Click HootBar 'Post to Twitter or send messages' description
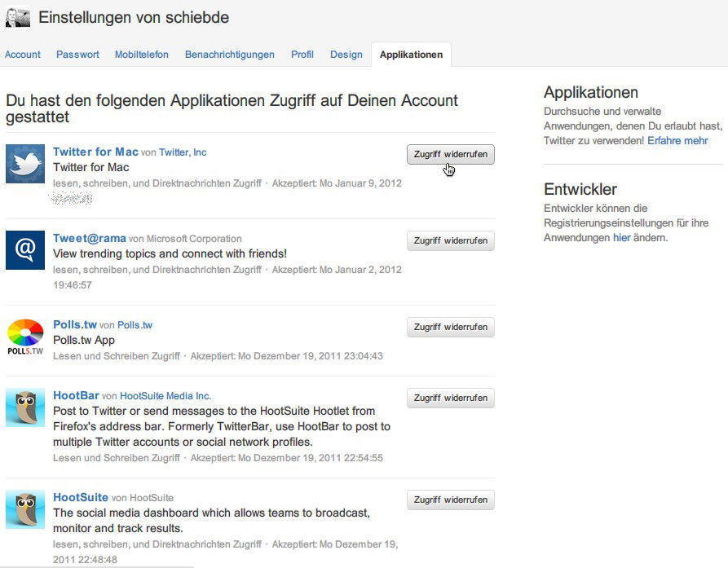This screenshot has height=568, width=728. click(x=222, y=426)
